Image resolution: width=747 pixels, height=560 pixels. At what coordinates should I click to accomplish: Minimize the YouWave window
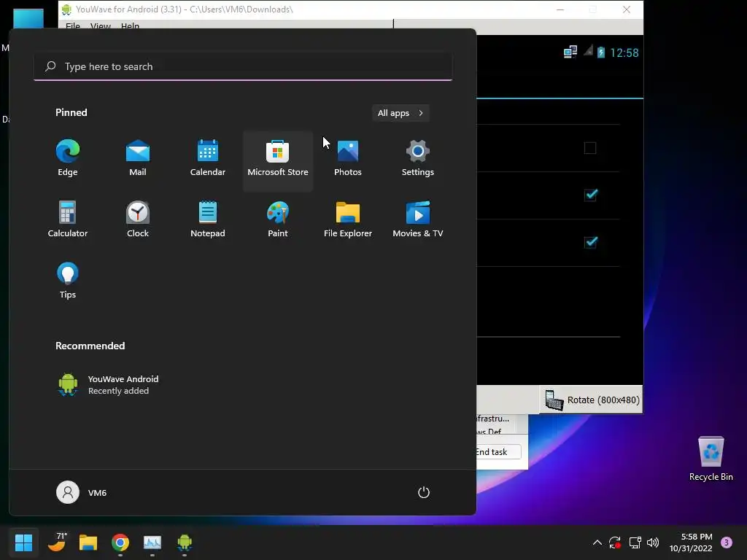point(560,9)
